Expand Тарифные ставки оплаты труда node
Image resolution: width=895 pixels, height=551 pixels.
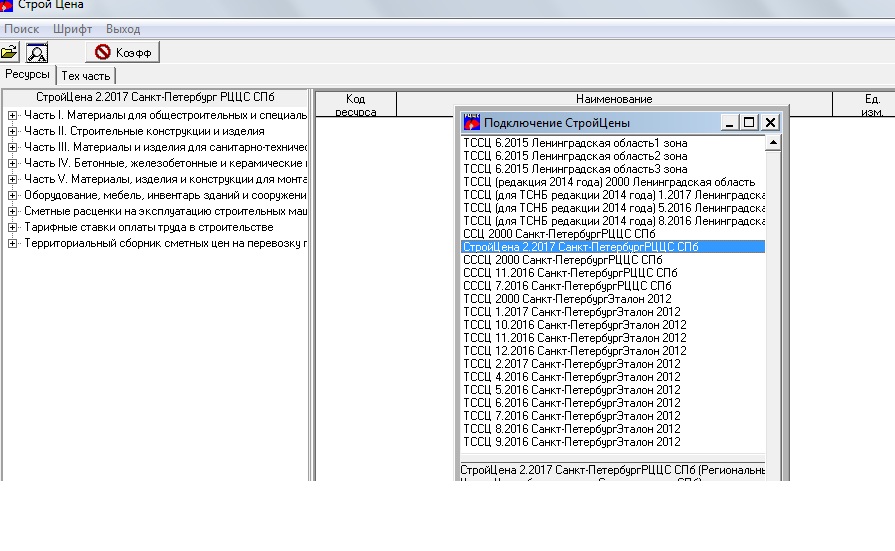tap(12, 227)
